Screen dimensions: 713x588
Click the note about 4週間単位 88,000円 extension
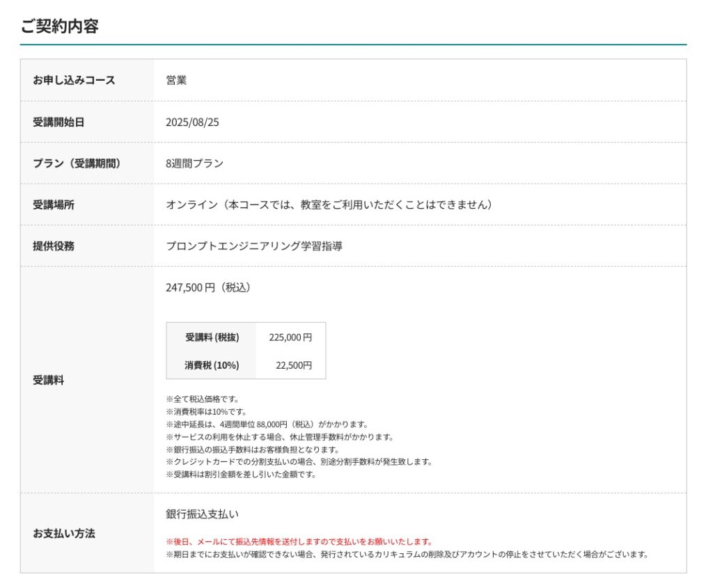267,424
